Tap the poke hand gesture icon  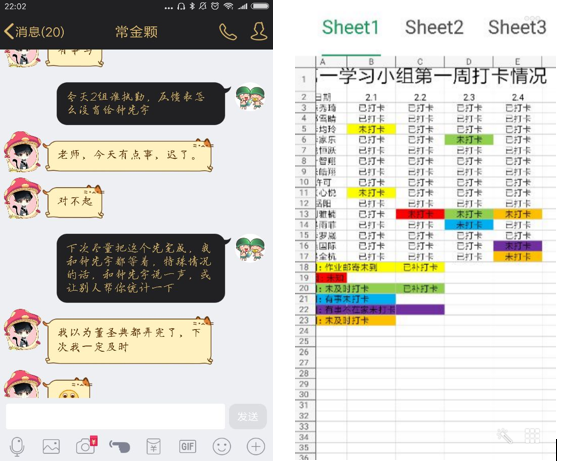120,446
